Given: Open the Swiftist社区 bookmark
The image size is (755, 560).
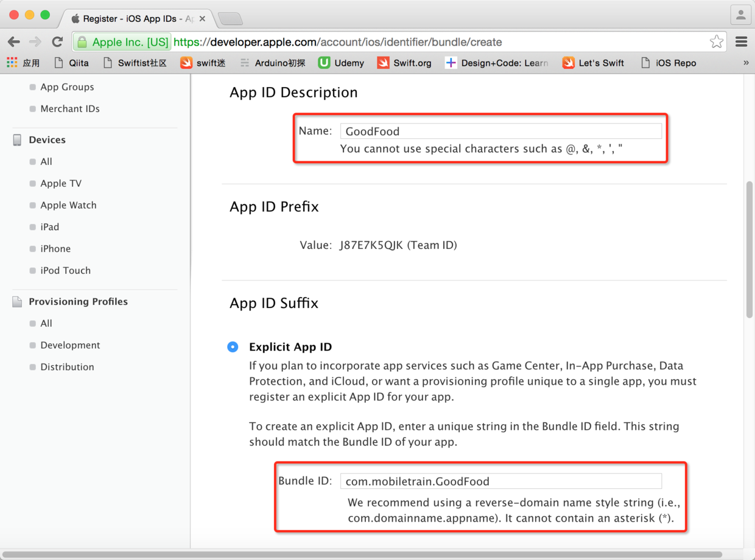Looking at the screenshot, I should [x=135, y=63].
